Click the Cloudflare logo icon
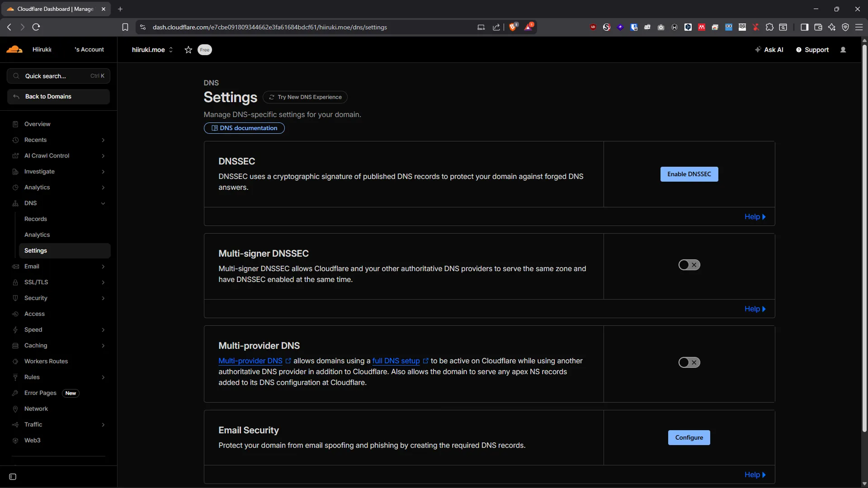The image size is (868, 488). (x=14, y=49)
